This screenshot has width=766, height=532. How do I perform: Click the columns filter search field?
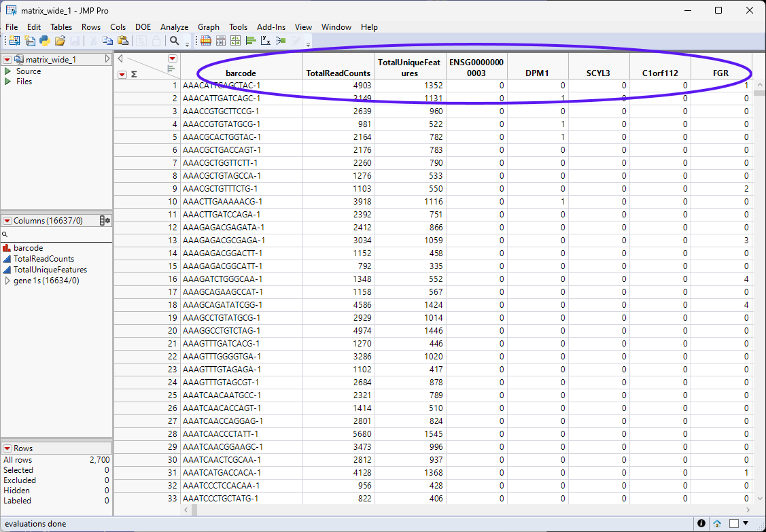[58, 234]
